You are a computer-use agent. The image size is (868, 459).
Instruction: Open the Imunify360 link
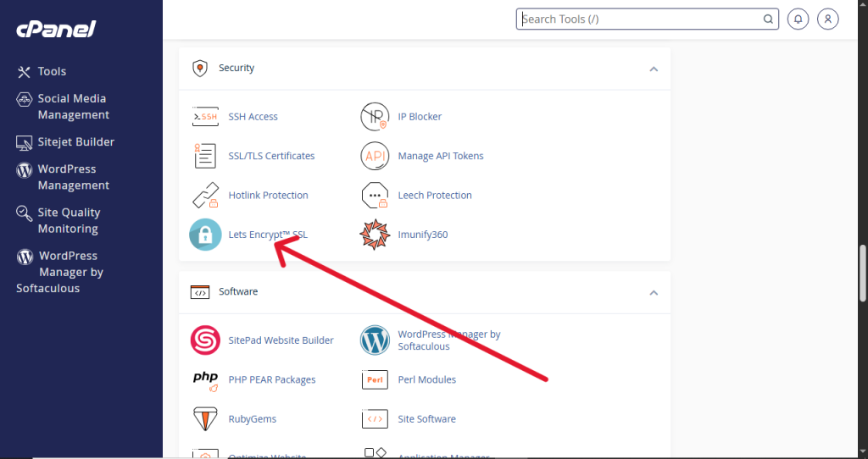point(423,235)
